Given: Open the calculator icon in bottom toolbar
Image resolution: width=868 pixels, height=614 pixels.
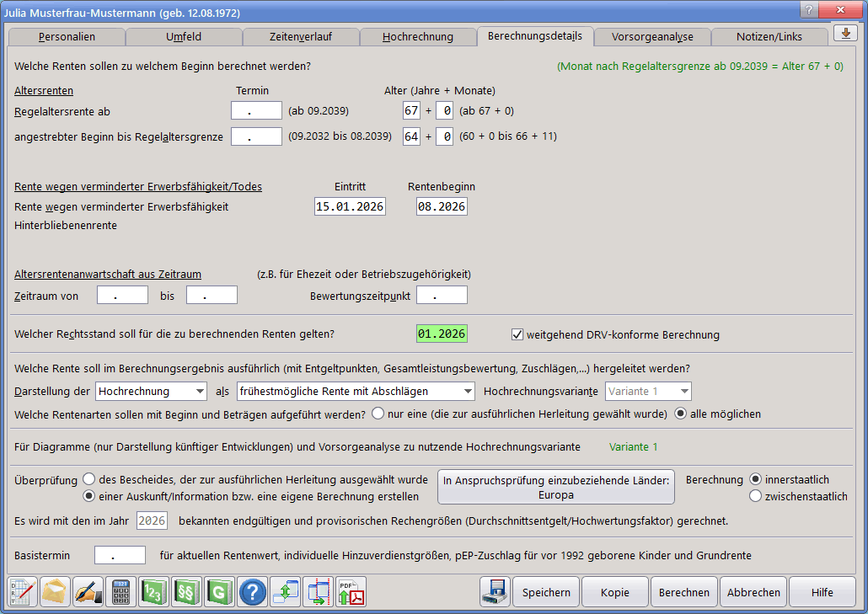Looking at the screenshot, I should click(121, 592).
